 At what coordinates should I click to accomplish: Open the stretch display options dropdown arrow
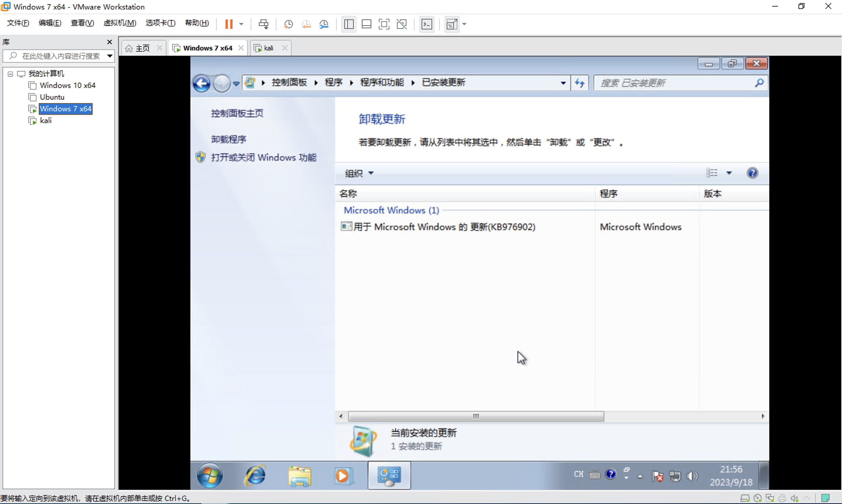pyautogui.click(x=464, y=24)
